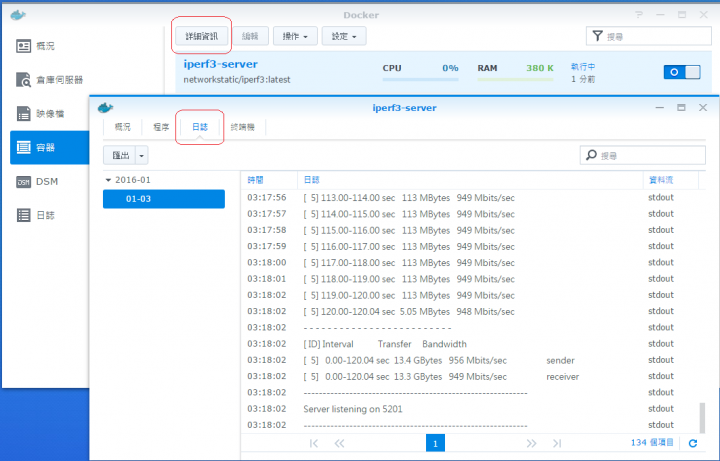Viewport: 720px width, 461px height.
Task: Sort by 資料流 stream column header
Action: click(x=670, y=180)
